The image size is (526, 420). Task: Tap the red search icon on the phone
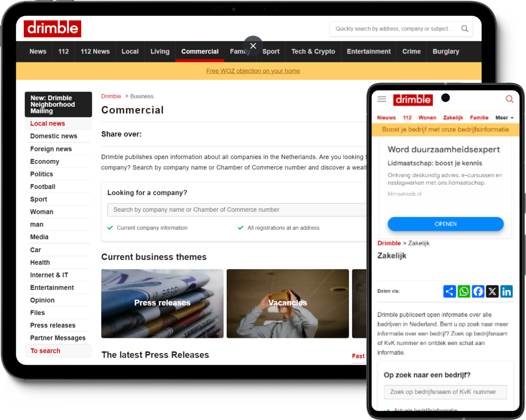509,99
